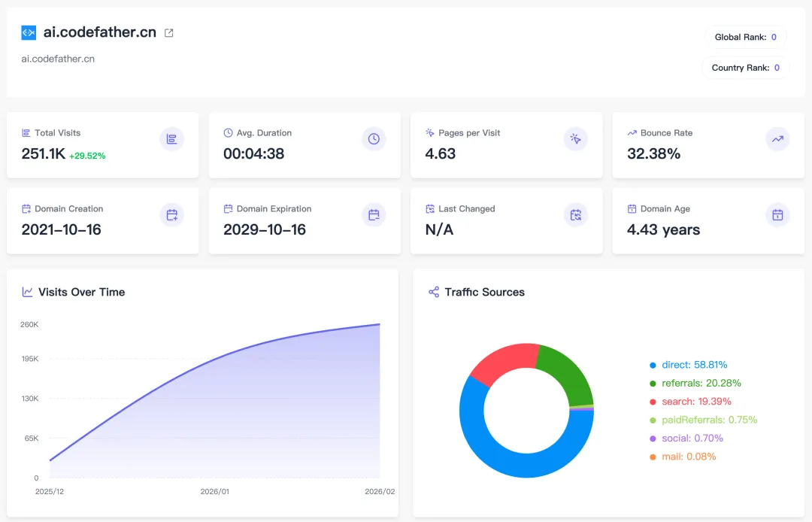Viewport: 812px width, 522px height.
Task: Click the Global Rank badge
Action: 745,37
